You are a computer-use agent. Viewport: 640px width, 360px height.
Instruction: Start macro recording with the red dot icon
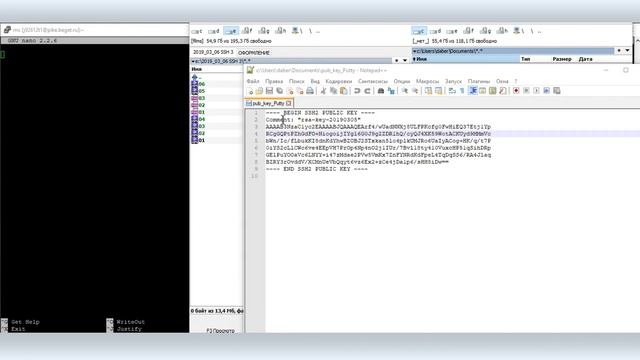coord(516,91)
